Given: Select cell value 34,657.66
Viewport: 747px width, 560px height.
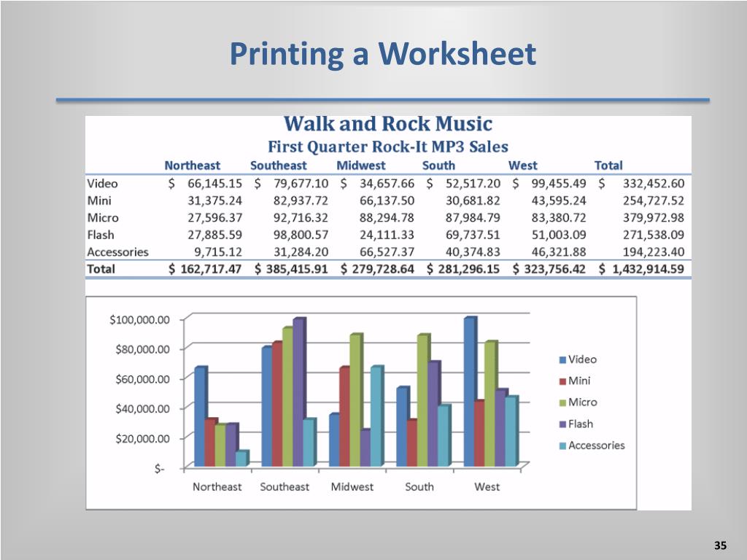Looking at the screenshot, I should (x=387, y=183).
